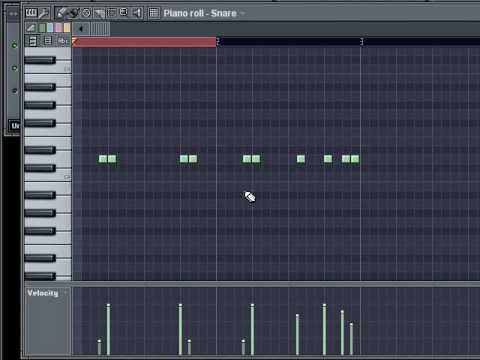This screenshot has height=360, width=480.
Task: Toggle the second green LED in left panel
Action: coord(14,68)
